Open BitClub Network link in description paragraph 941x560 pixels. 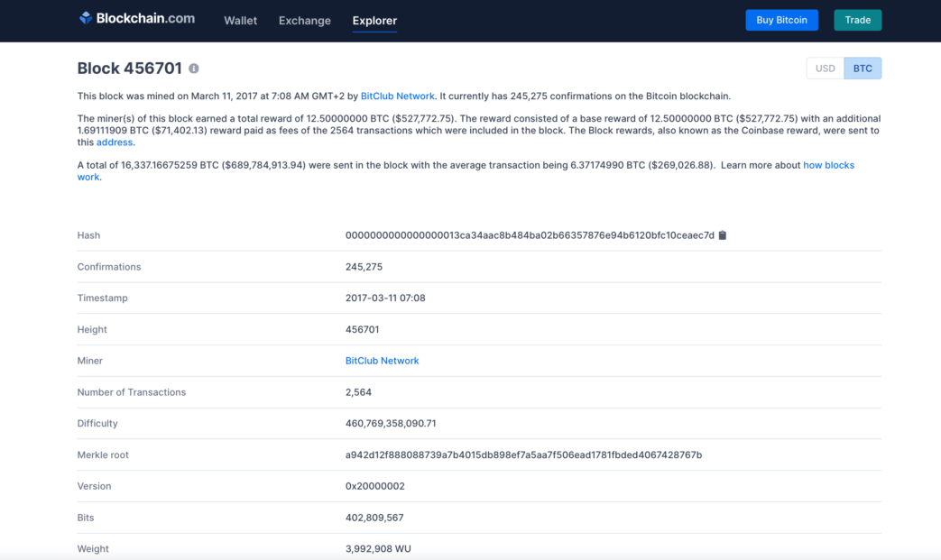(x=397, y=96)
